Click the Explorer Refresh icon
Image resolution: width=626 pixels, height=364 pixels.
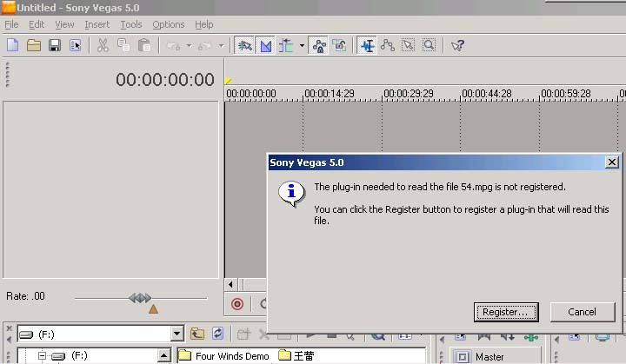[x=217, y=334]
